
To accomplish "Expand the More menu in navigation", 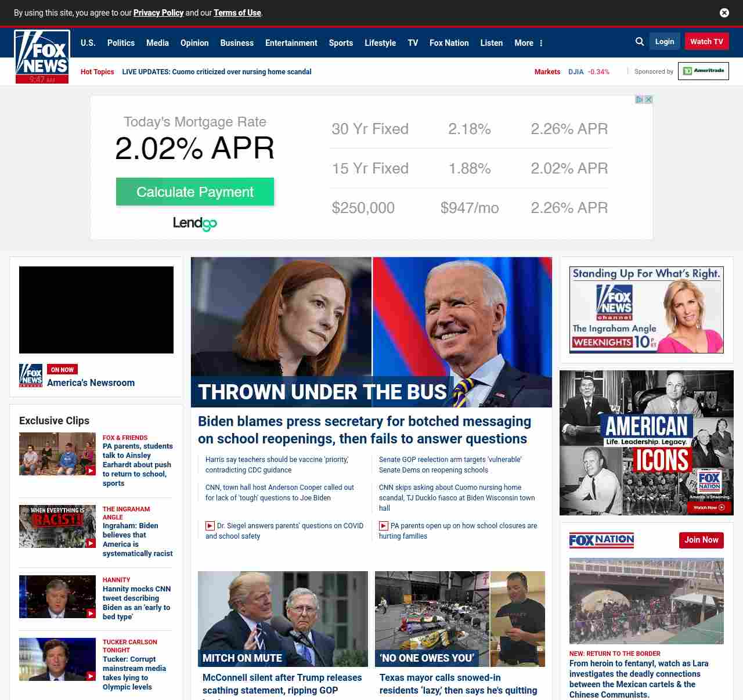I will pos(528,43).
